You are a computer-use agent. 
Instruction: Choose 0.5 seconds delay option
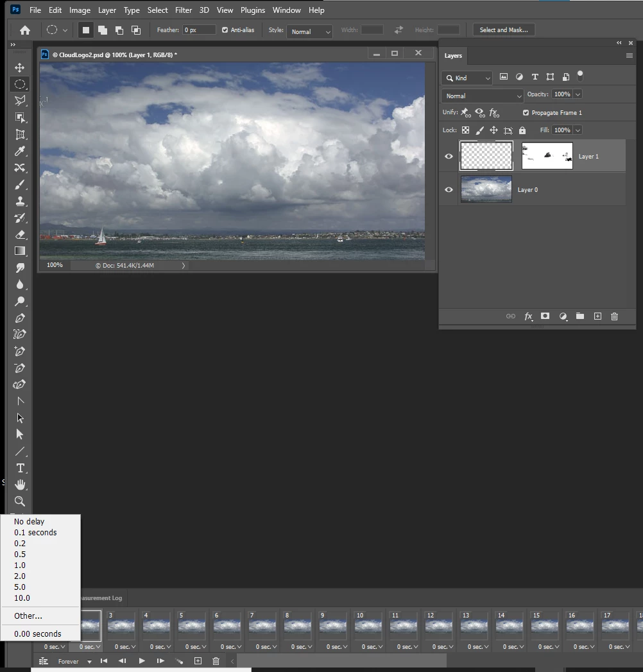(40, 554)
